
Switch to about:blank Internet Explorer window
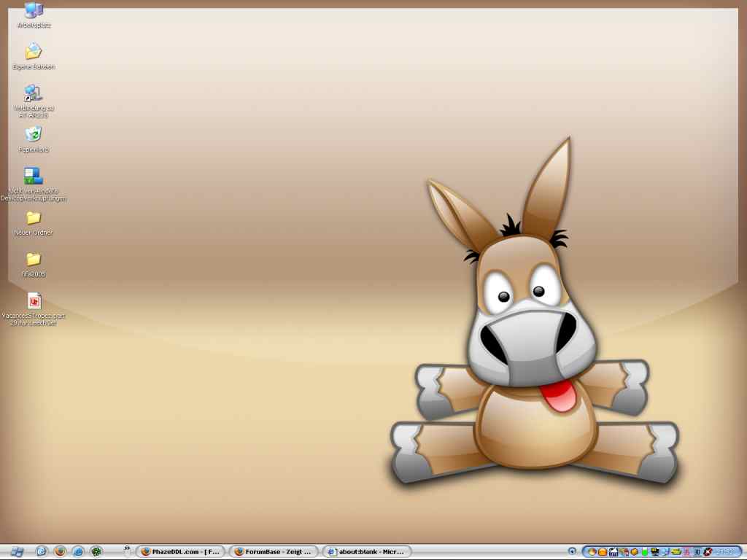tap(367, 551)
